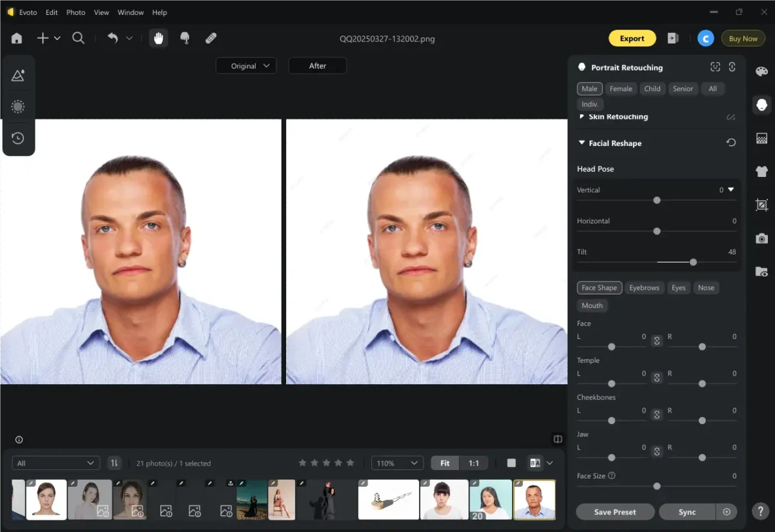Click the body toggle icon in the Portrait Retouching header

pos(732,67)
